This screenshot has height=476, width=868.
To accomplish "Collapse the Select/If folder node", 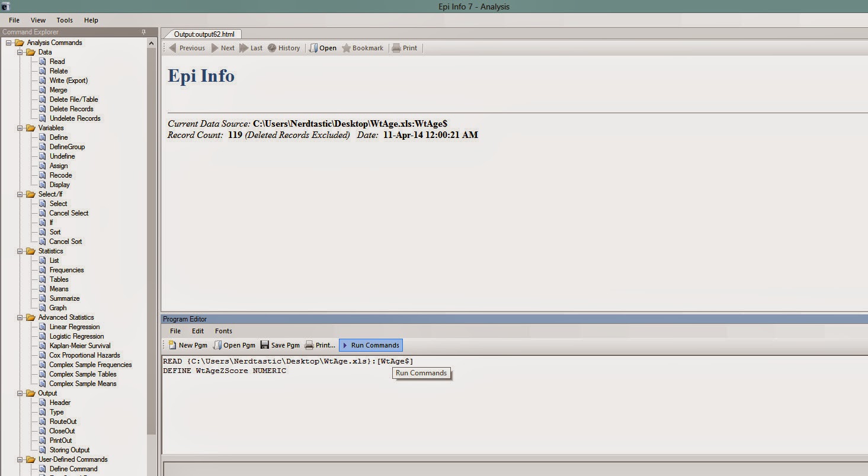I will (20, 194).
